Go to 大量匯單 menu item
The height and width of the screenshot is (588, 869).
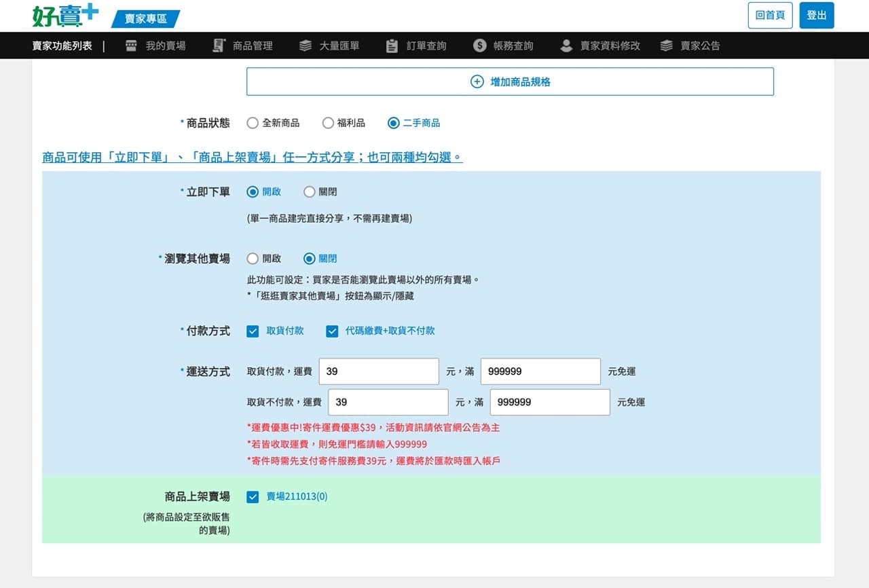pos(339,45)
